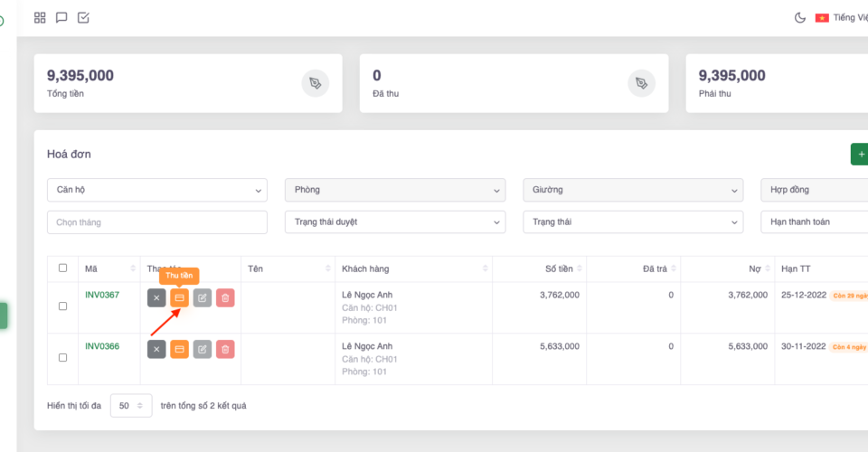Click the payment collect icon for INV0367
Image resolution: width=868 pixels, height=452 pixels.
[179, 297]
